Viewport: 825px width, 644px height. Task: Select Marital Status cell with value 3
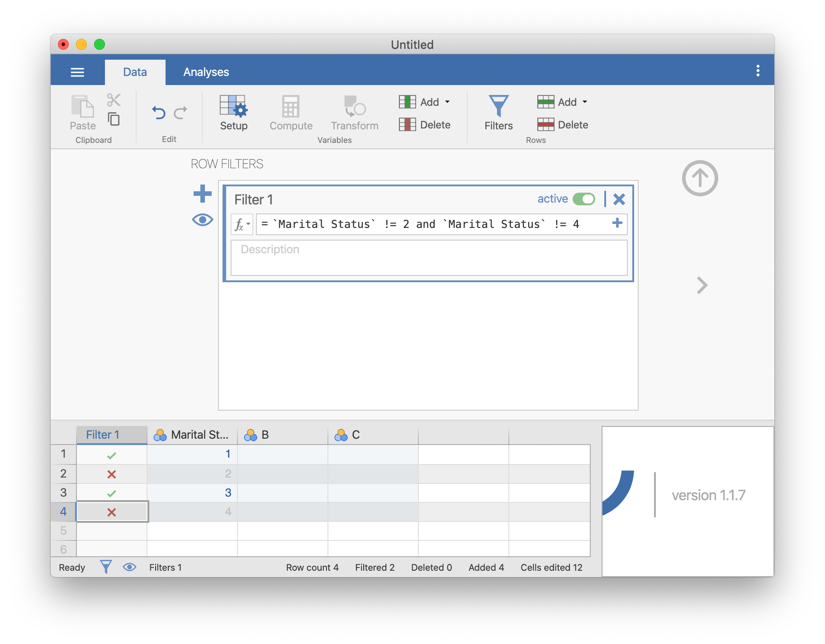(192, 492)
